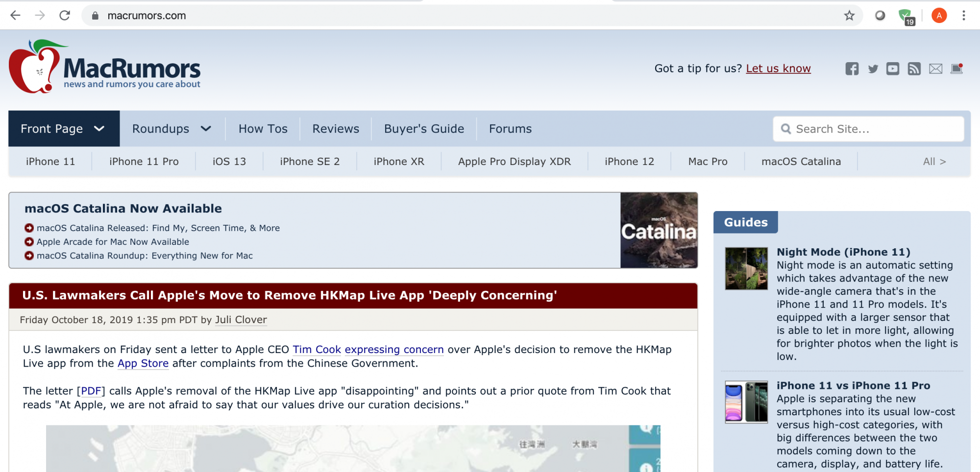Open Tim Cook link in article
The image size is (980, 472).
pos(317,350)
